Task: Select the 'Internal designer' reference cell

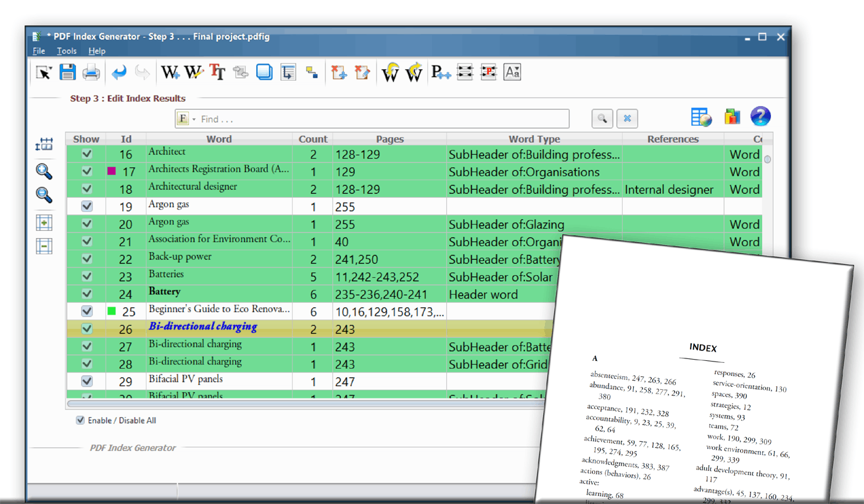Action: pyautogui.click(x=673, y=189)
